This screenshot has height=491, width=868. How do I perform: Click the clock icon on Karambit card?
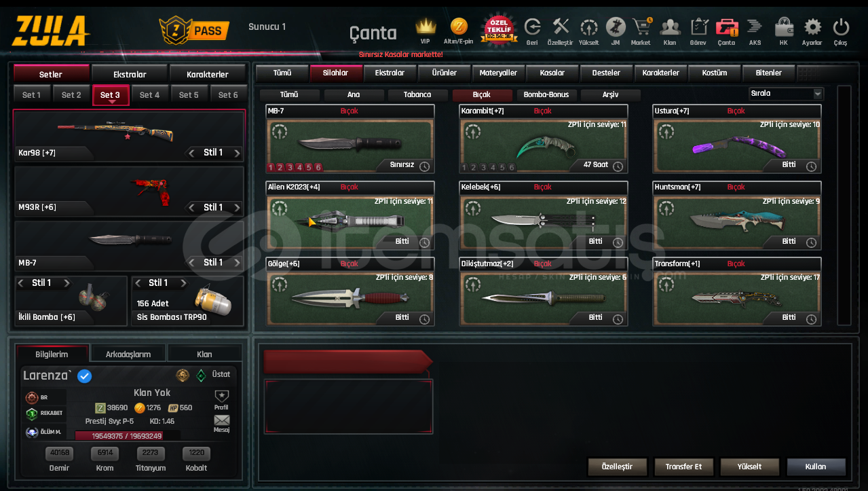[x=618, y=166]
